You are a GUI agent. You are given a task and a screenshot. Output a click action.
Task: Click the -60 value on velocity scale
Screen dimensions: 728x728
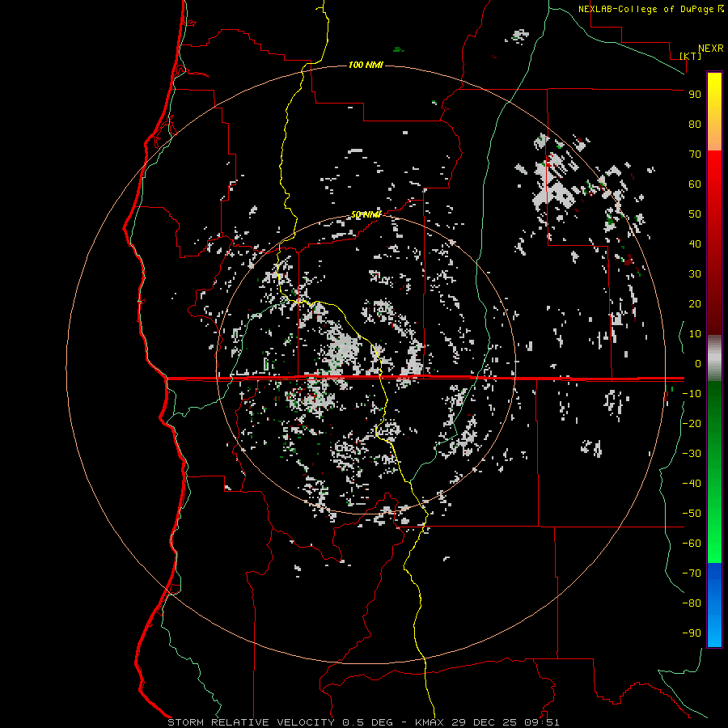(x=692, y=544)
